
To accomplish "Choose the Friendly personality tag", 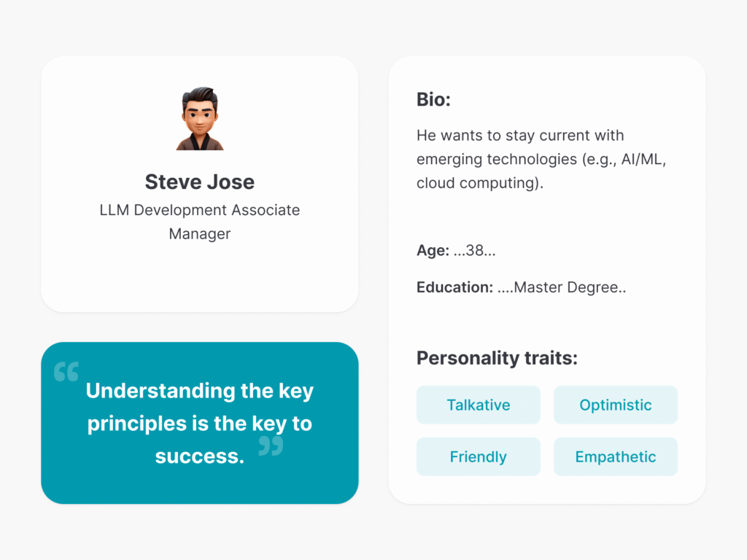I will 479,456.
